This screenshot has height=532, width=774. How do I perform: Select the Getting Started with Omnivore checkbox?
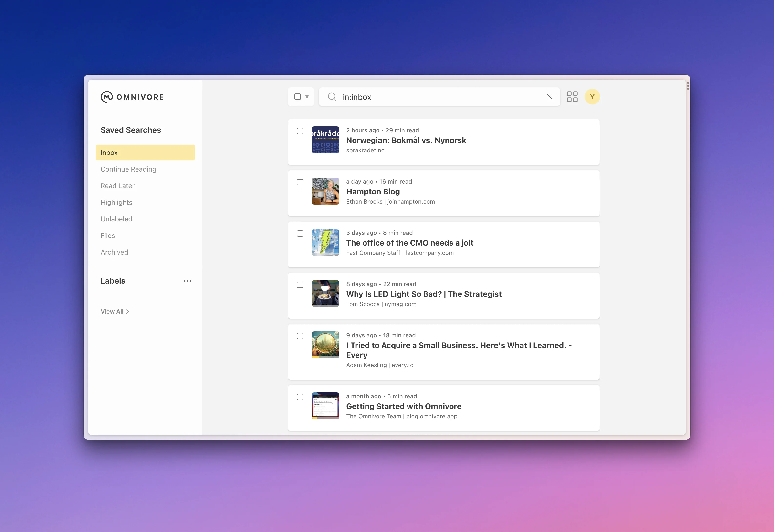300,397
